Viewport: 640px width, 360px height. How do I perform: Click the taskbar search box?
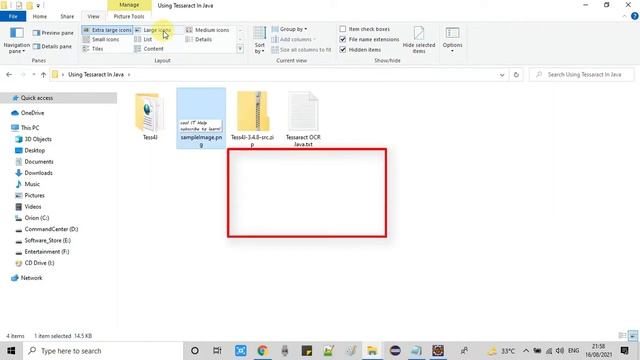[103, 351]
